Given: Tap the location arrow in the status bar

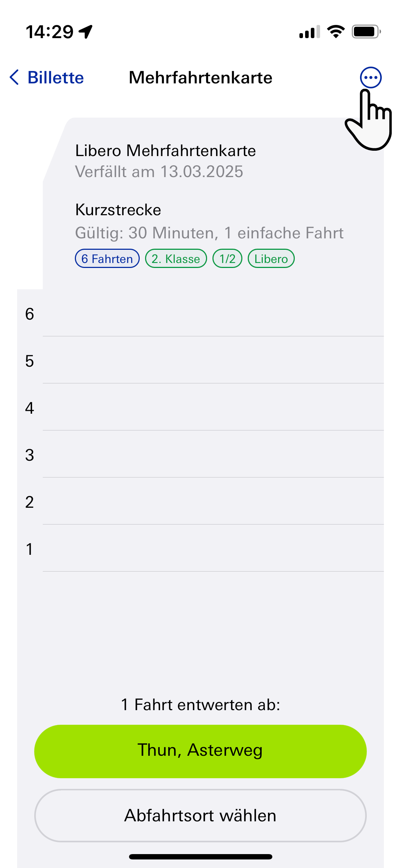Looking at the screenshot, I should click(x=86, y=32).
